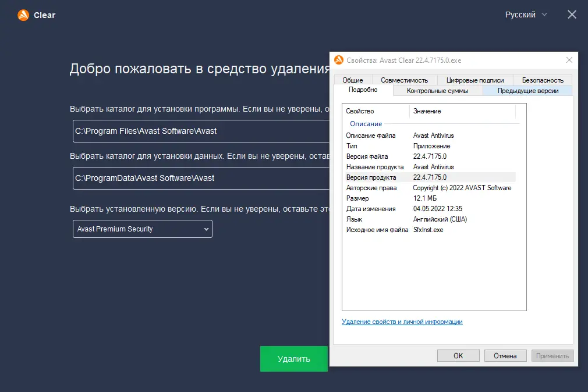Click the Применить button
This screenshot has height=392, width=588.
pos(552,355)
